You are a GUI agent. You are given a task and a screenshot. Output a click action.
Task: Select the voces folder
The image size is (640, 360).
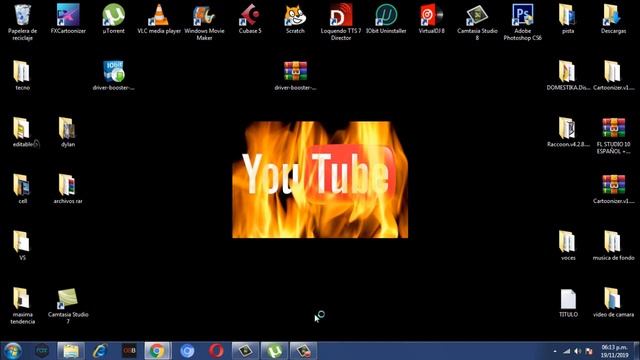click(568, 242)
